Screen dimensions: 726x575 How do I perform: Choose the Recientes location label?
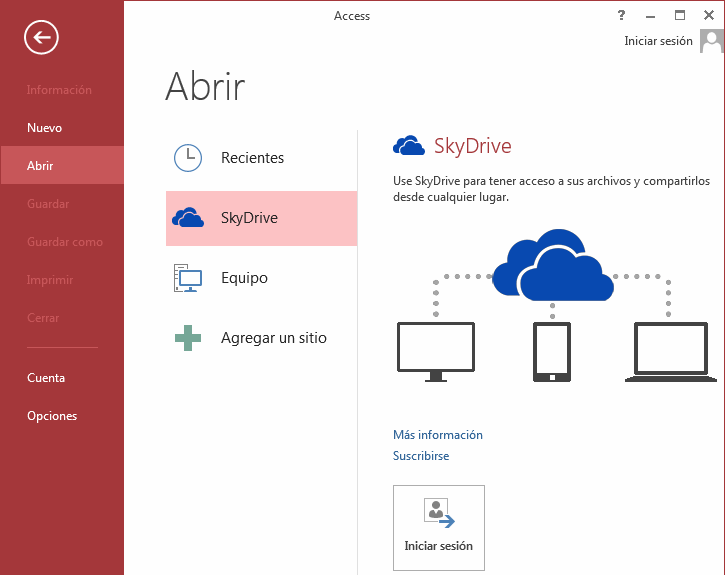[x=252, y=158]
